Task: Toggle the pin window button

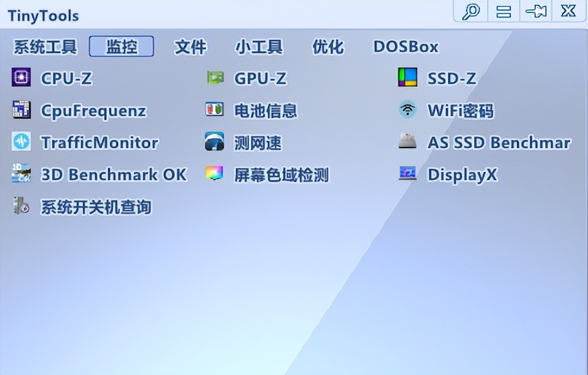Action: click(536, 11)
